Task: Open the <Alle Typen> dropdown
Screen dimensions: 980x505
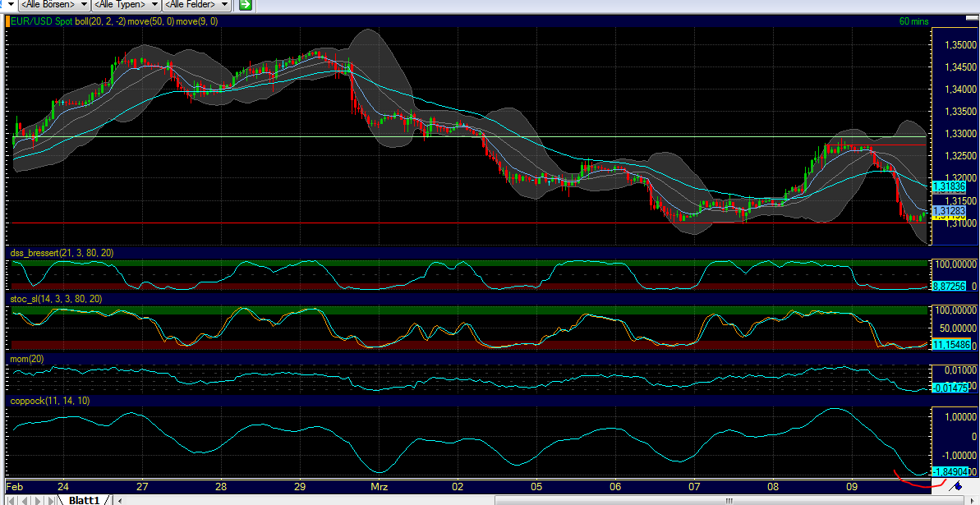Action: 123,4
